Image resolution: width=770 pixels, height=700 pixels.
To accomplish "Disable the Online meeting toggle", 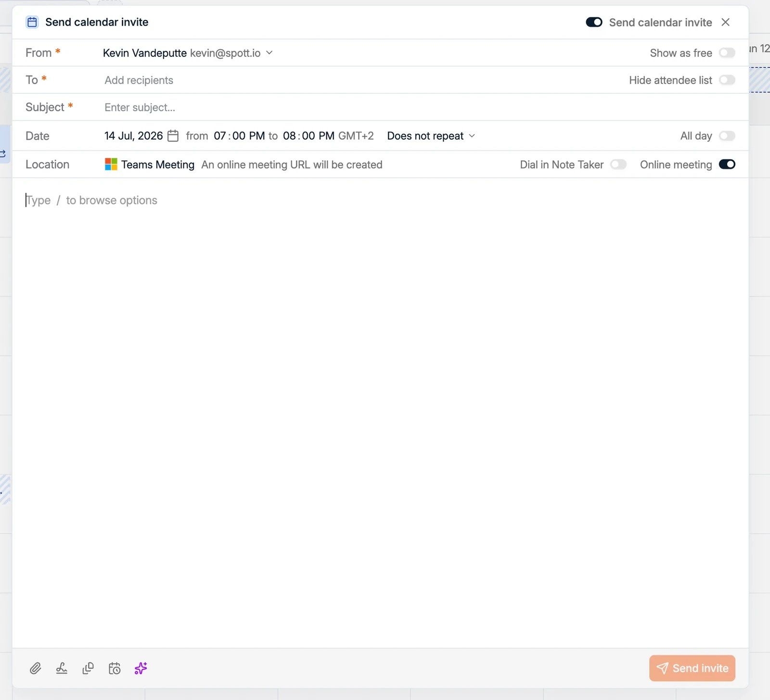I will pyautogui.click(x=727, y=164).
